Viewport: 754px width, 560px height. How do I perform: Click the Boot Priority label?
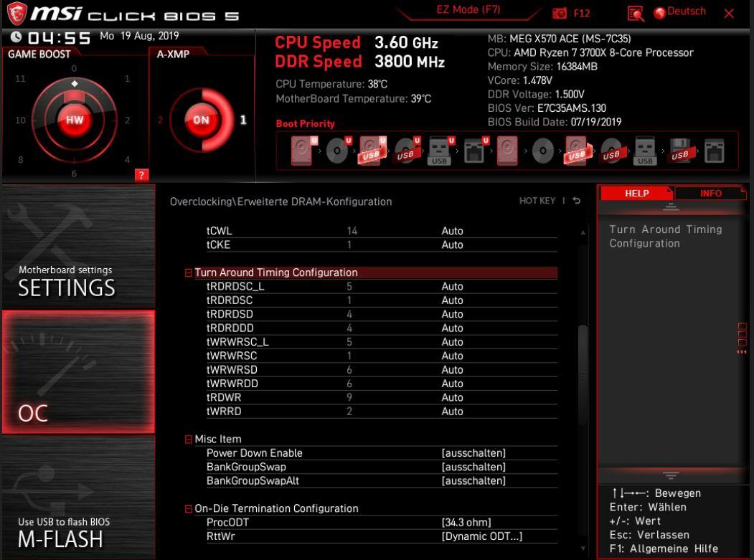[x=306, y=123]
